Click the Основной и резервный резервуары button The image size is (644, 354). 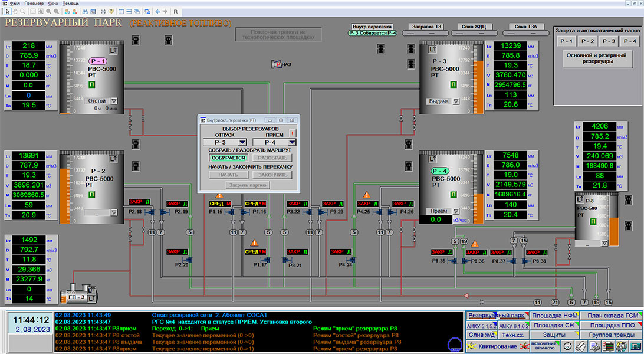[x=596, y=58]
